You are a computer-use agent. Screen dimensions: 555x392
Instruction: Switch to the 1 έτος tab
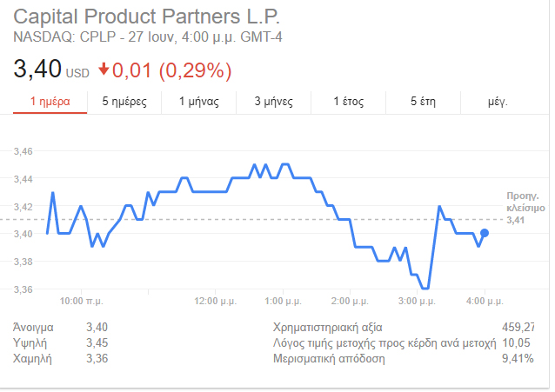tap(349, 102)
